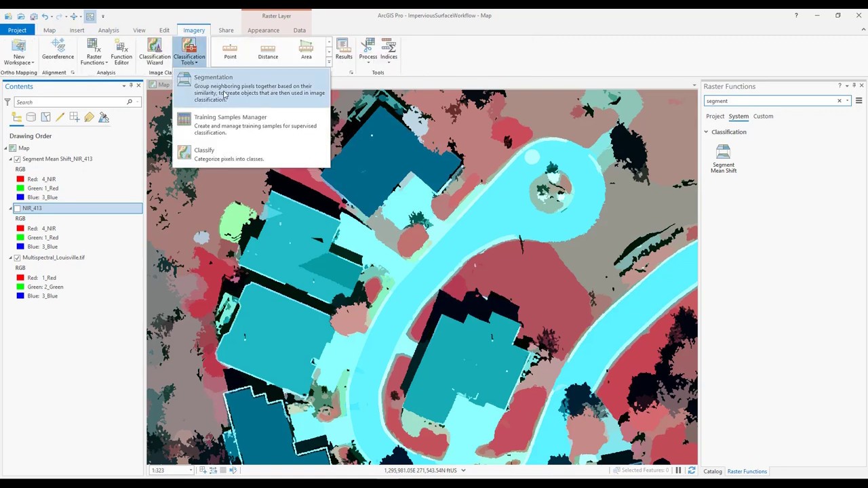
Task: List by Data Source icon
Action: click(31, 117)
